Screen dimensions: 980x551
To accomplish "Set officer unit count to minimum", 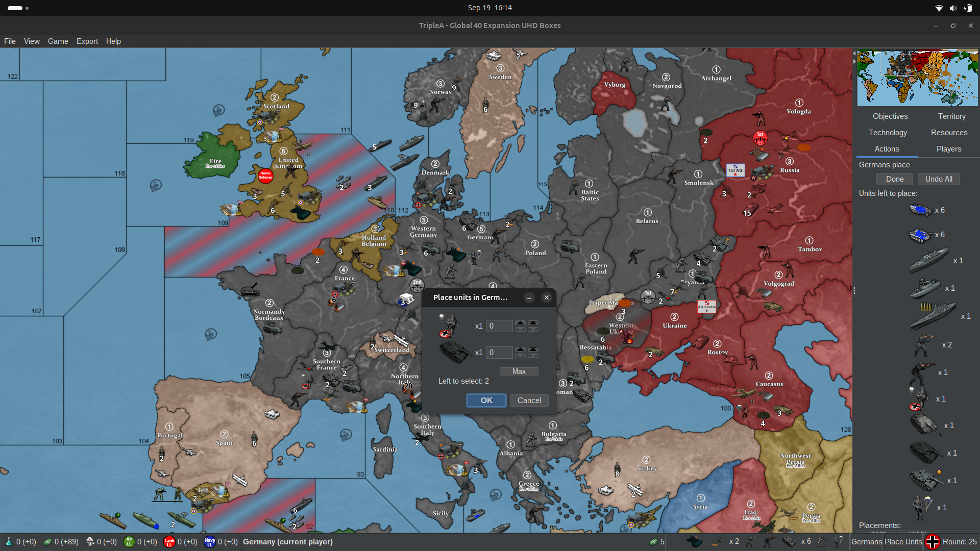I will pyautogui.click(x=533, y=329).
